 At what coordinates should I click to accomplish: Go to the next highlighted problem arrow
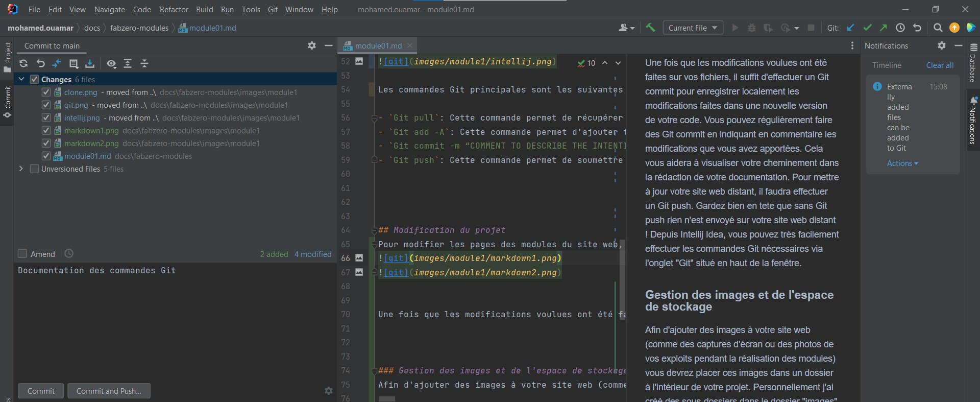(618, 63)
